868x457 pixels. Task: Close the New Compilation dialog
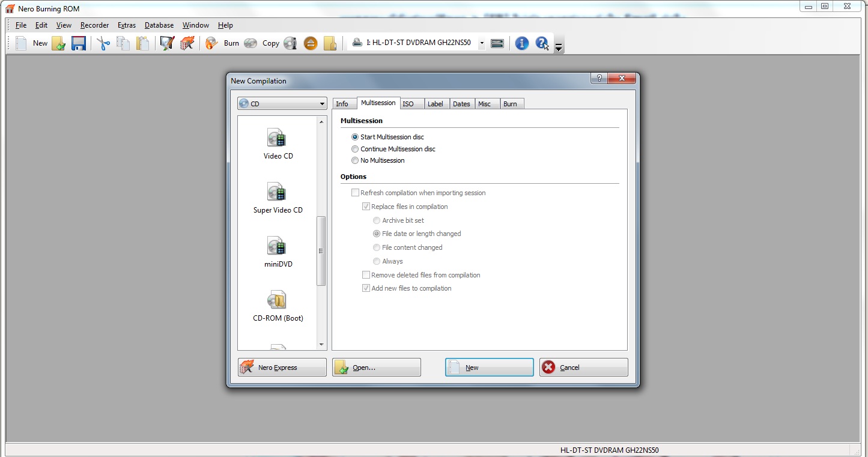(622, 78)
